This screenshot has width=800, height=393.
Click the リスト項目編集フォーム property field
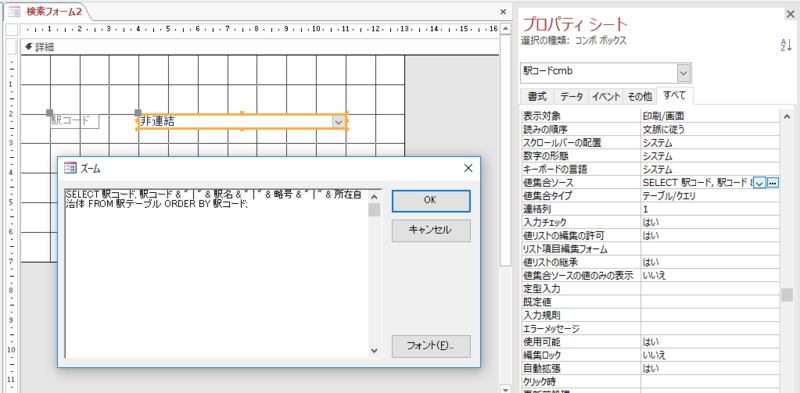pyautogui.click(x=711, y=249)
